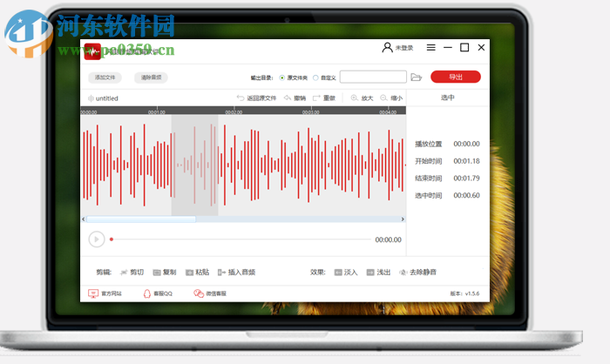
Task: Click the red 导出 export button
Action: tap(456, 77)
